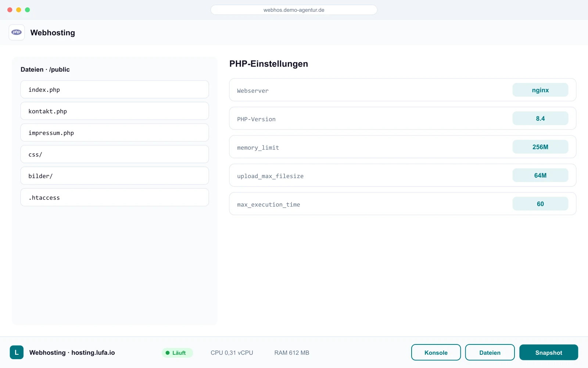588x368 pixels.
Task: Click the Webserver setting label
Action: 253,91
